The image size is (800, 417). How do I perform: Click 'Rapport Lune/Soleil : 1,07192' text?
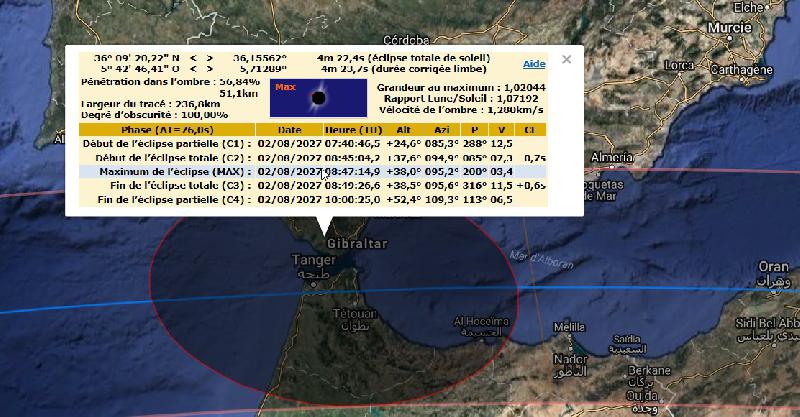(x=461, y=99)
